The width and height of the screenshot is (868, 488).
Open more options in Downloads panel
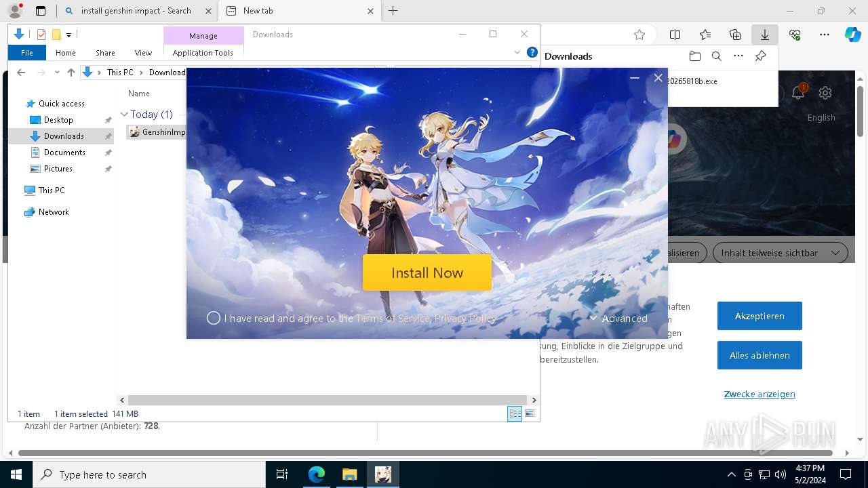(x=738, y=56)
